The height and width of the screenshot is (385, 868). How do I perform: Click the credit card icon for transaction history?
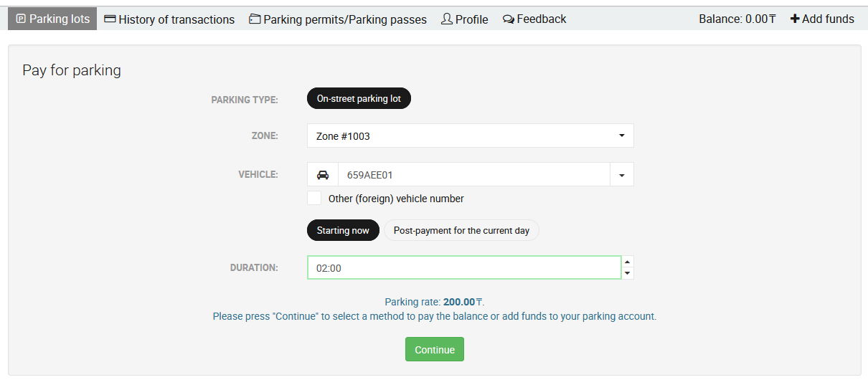click(x=110, y=19)
